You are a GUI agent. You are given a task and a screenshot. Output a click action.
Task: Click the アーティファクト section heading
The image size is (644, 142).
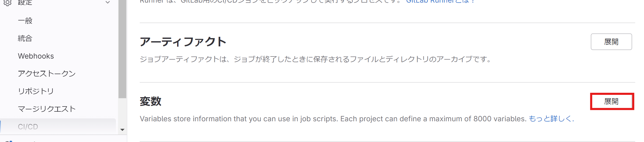(183, 42)
